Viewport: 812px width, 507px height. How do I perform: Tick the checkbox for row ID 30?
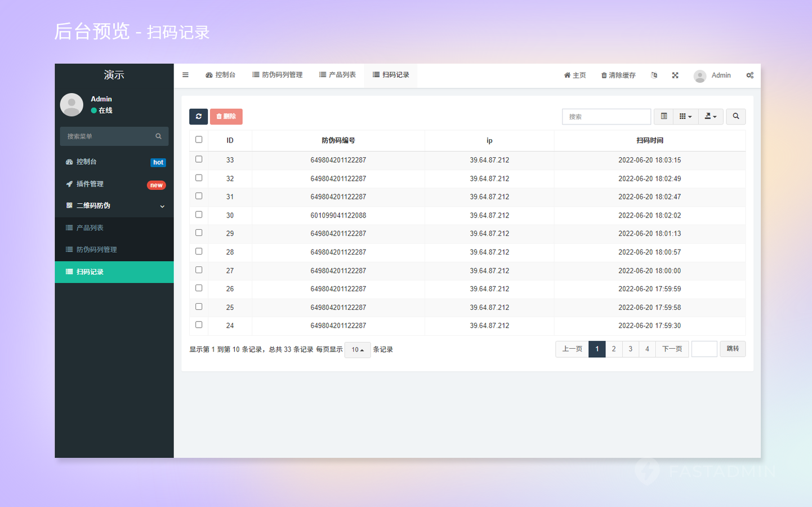199,215
